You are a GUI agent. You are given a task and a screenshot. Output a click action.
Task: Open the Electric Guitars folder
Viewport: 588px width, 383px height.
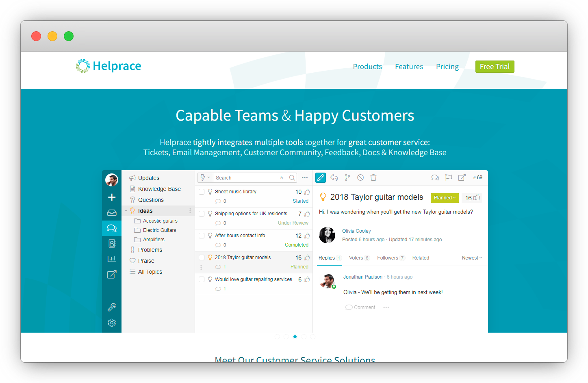(159, 230)
